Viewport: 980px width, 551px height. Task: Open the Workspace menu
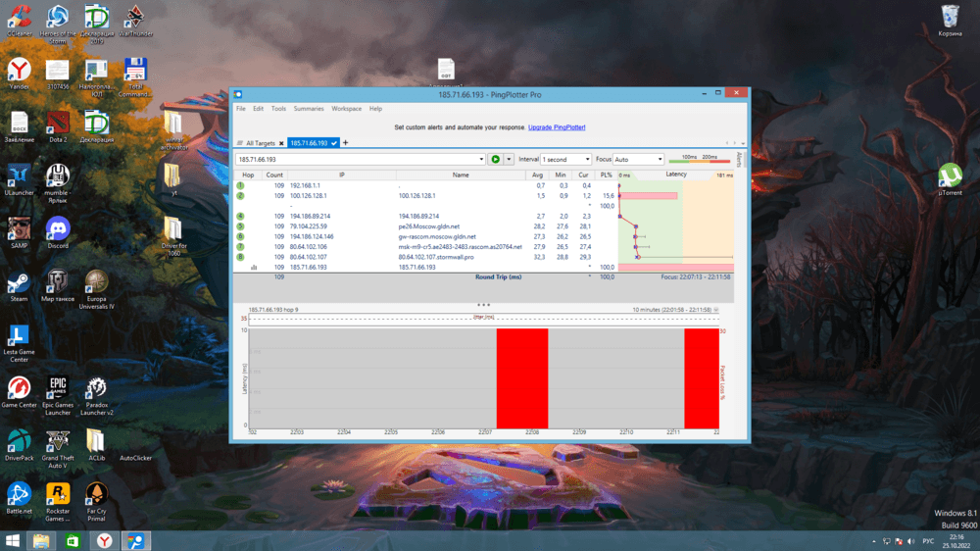(346, 109)
